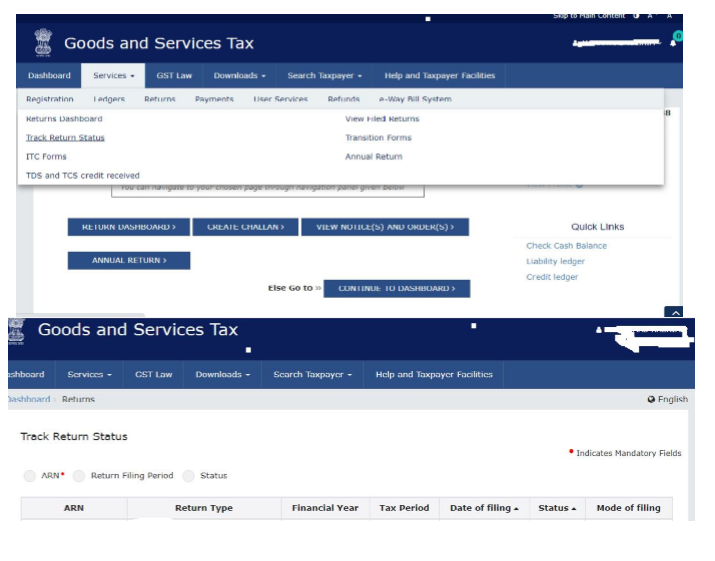715x561 pixels.
Task: Click the Track Return Status page heading
Action: pyautogui.click(x=74, y=436)
